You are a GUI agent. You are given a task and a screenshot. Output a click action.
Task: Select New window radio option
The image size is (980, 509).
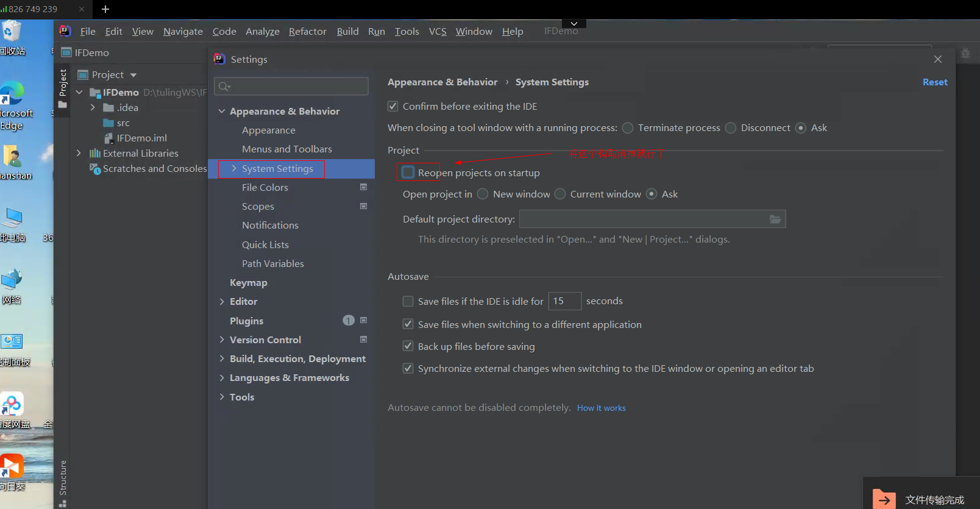tap(483, 194)
